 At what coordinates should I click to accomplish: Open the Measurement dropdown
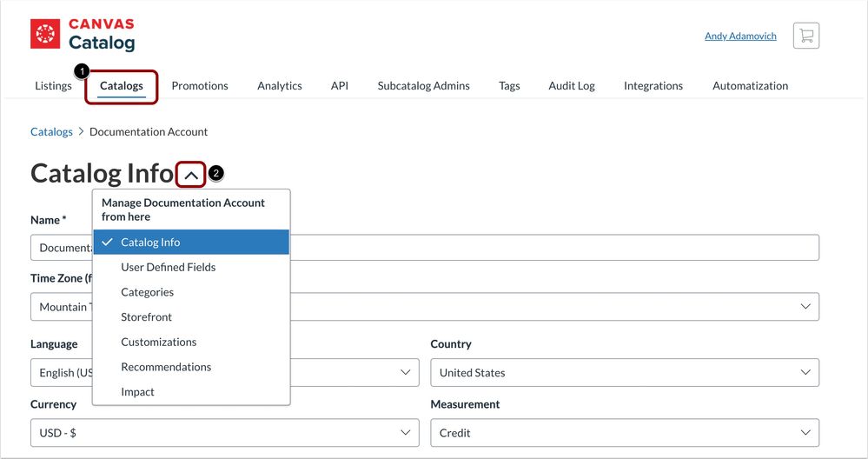pyautogui.click(x=625, y=433)
